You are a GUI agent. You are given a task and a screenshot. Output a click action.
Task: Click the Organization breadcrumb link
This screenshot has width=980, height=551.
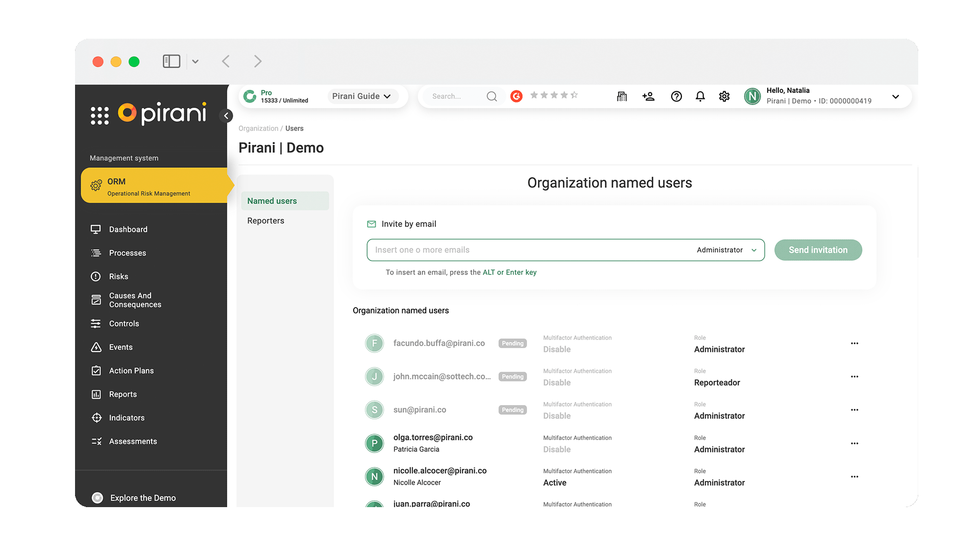click(258, 129)
